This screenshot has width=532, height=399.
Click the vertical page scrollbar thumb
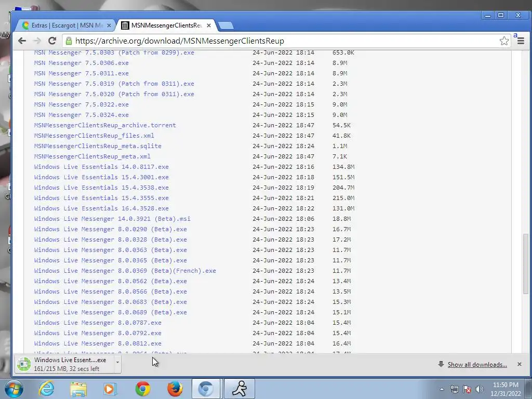pyautogui.click(x=526, y=264)
